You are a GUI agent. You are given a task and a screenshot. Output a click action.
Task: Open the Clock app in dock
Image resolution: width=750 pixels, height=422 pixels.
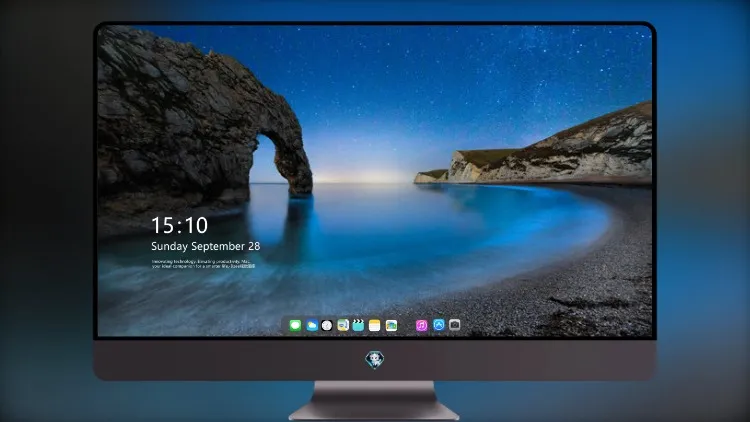(327, 325)
